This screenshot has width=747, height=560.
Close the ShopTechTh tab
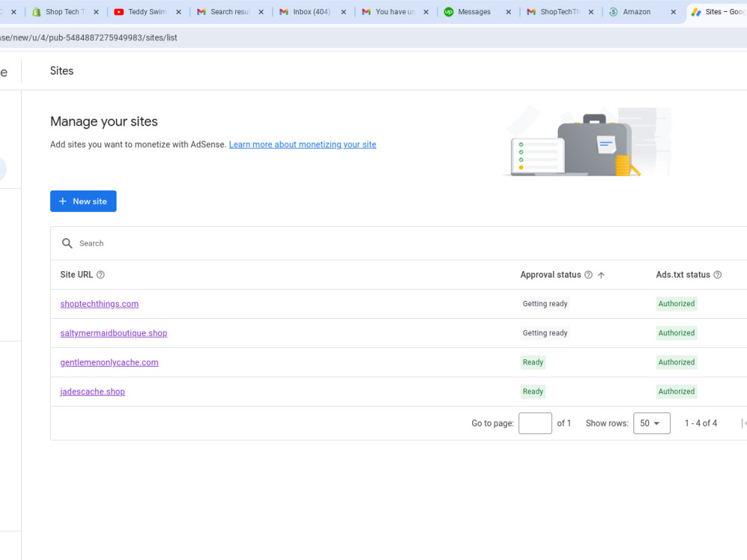(x=591, y=12)
